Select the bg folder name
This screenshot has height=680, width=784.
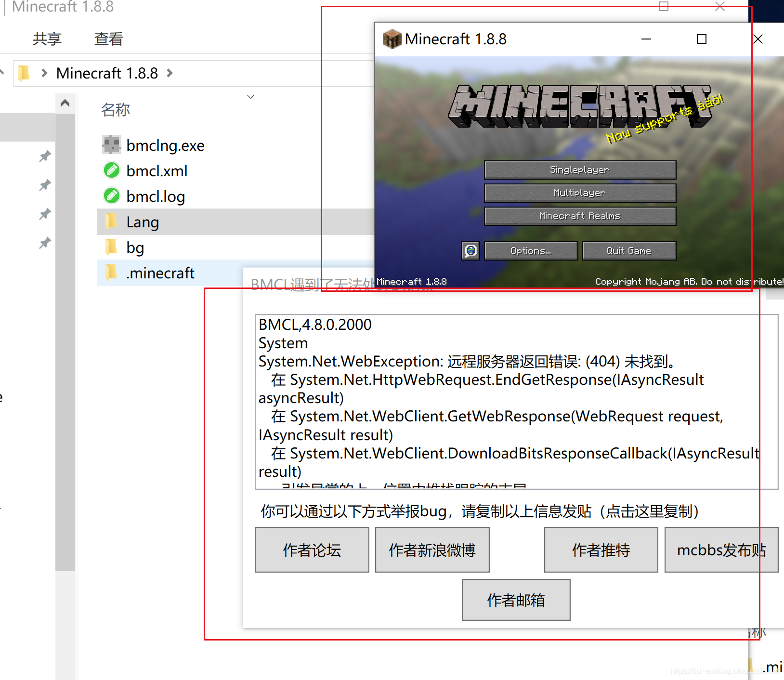[x=135, y=248]
